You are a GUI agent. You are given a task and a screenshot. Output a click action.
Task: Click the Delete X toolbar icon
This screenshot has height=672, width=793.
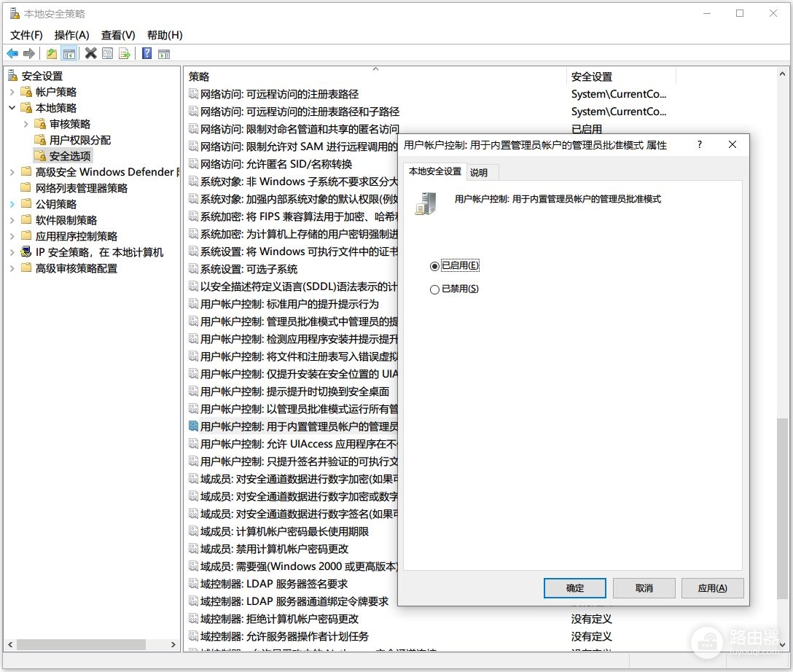click(x=91, y=53)
